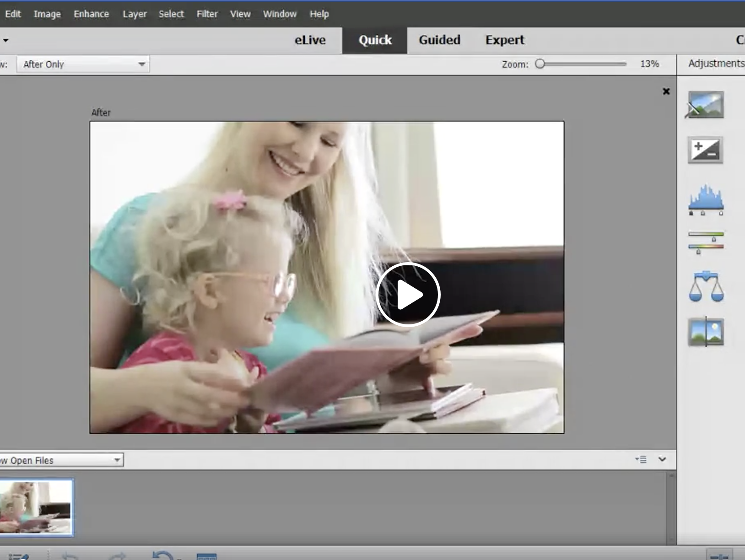Expand the Show Open Files dropdown

pyautogui.click(x=61, y=460)
